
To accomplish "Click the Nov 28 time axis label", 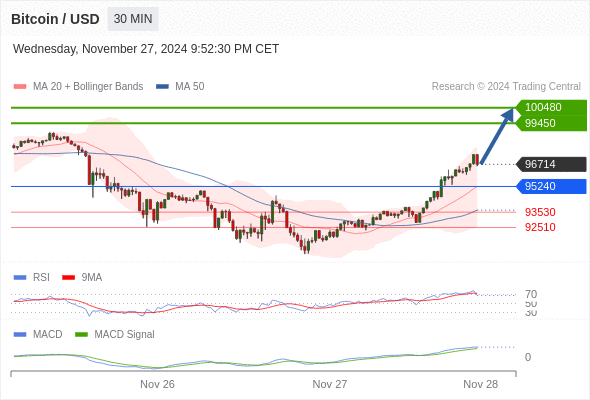I will tap(481, 384).
